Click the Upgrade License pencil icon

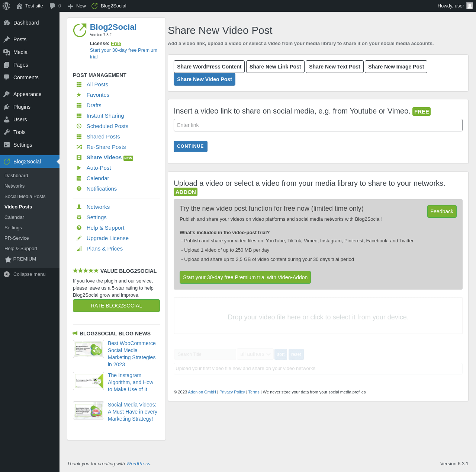[x=79, y=238]
